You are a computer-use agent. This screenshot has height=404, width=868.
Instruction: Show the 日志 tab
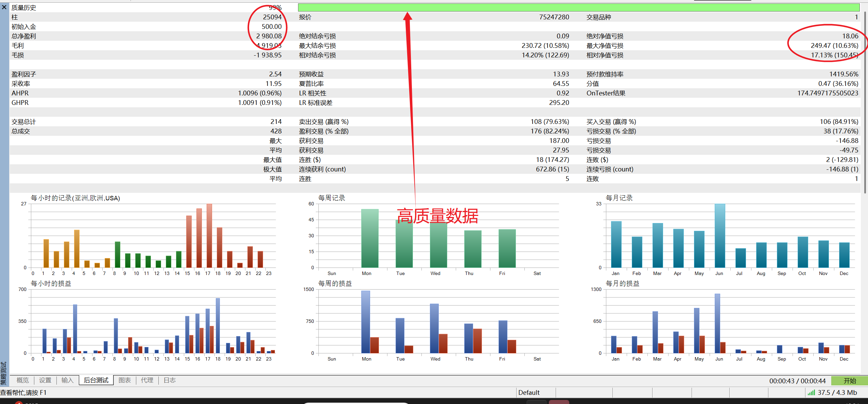[x=170, y=380]
